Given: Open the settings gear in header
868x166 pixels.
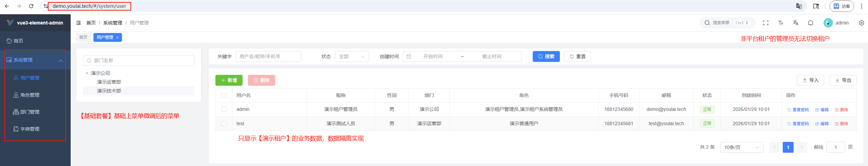Looking at the screenshot, I should click(x=862, y=23).
